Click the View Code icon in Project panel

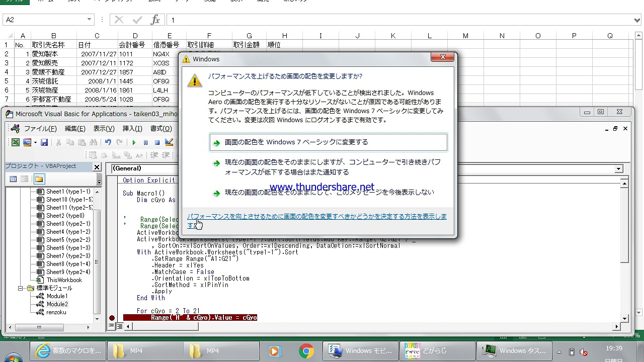pos(14,179)
